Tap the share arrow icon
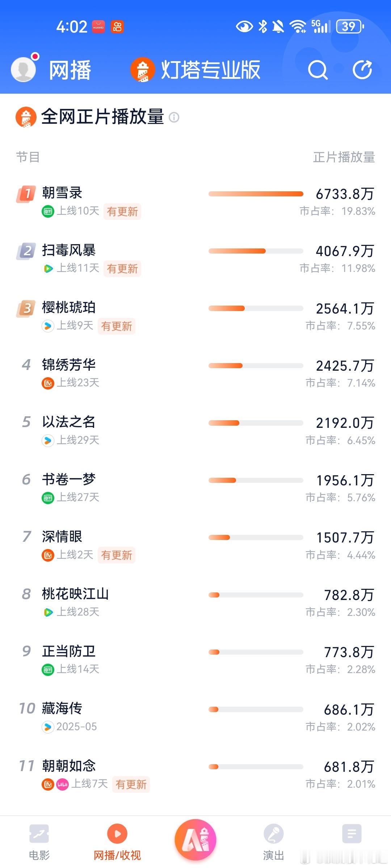Screen dimensions: 391x868 (x=362, y=69)
